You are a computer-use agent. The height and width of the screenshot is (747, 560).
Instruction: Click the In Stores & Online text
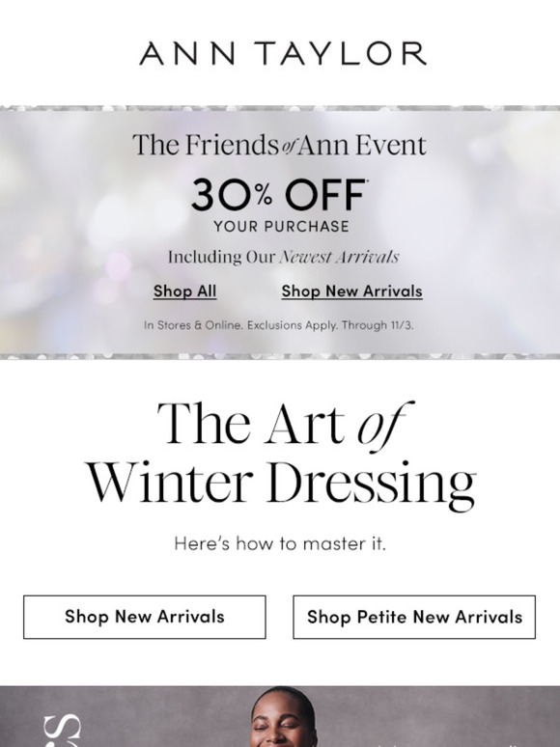193,325
